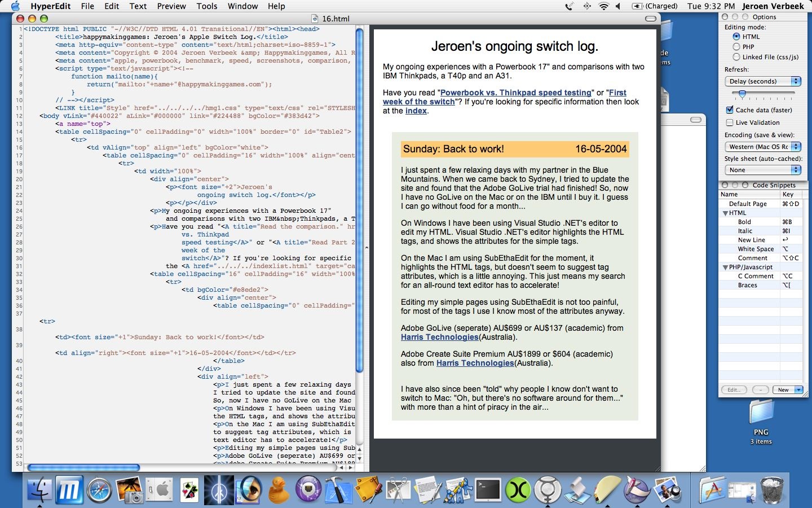Screen dimensions: 812x508
Task: Select the Bold snippet row
Action: coord(760,222)
